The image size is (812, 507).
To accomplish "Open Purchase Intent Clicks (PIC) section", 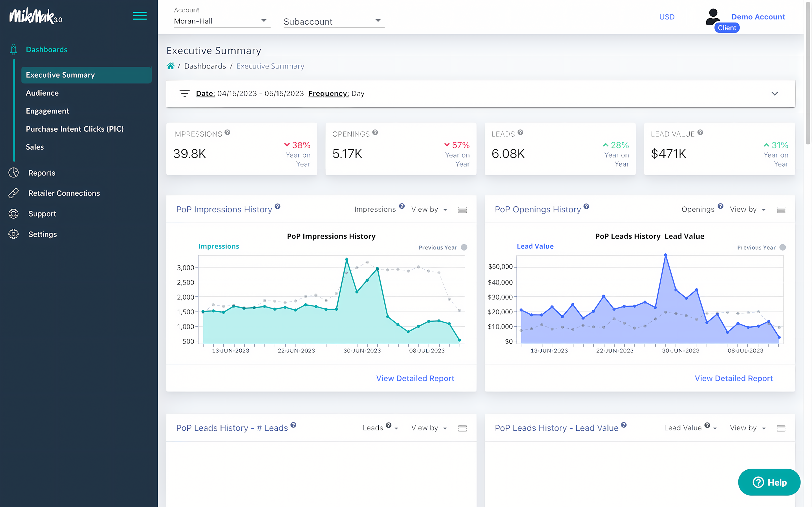I will click(75, 129).
